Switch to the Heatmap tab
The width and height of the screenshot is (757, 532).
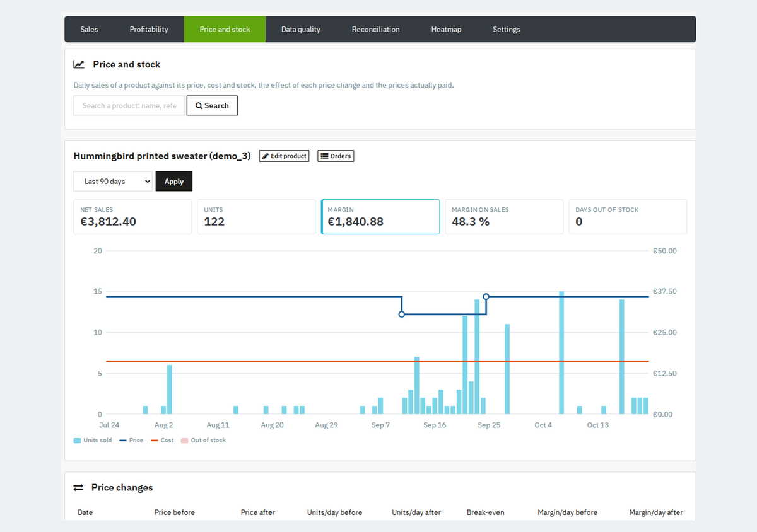pyautogui.click(x=447, y=29)
